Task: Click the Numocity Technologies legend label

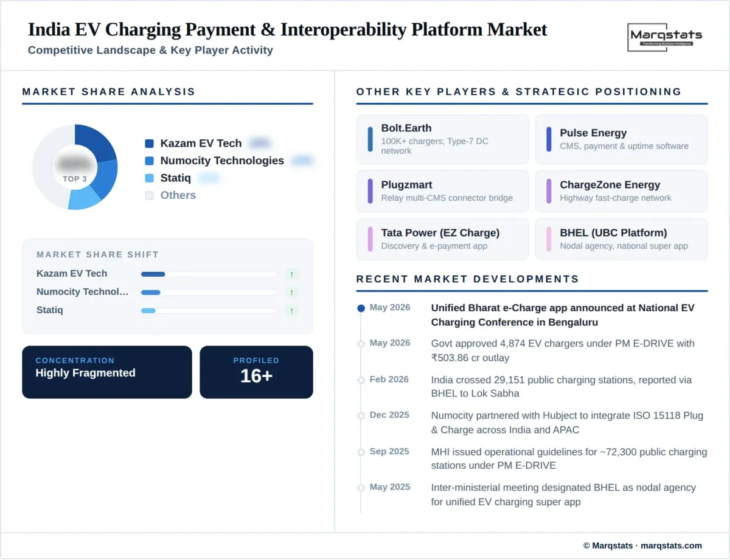Action: point(222,161)
